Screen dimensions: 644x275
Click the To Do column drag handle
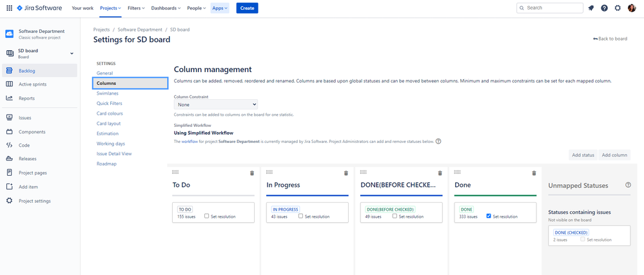point(175,172)
